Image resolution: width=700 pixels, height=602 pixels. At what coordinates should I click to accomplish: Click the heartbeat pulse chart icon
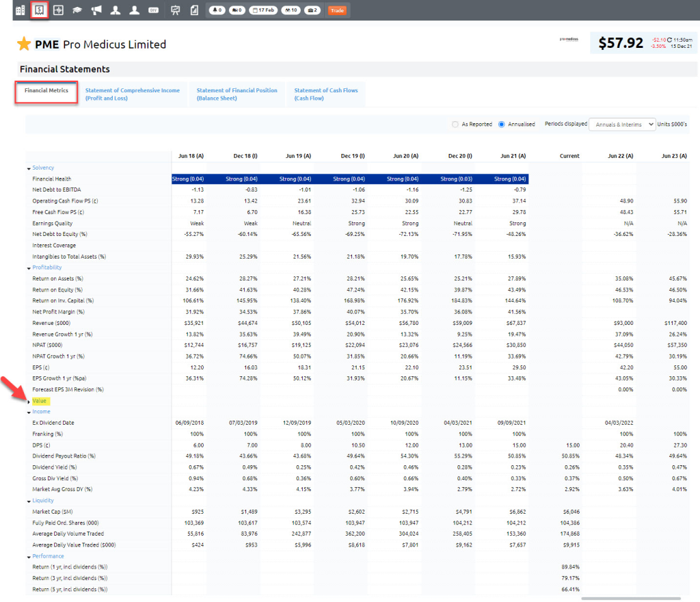tap(58, 10)
